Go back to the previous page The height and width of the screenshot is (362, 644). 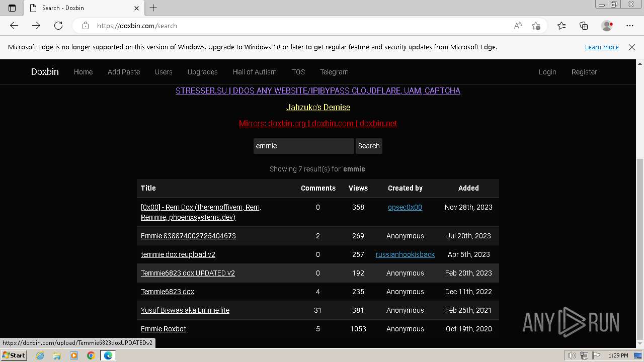tap(14, 26)
